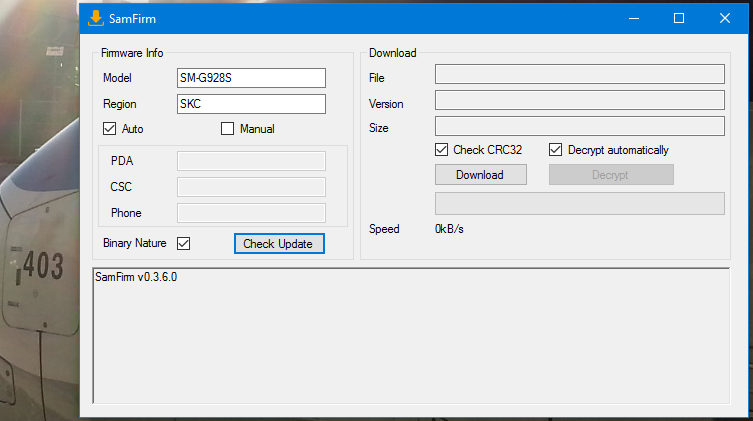Close the SamFirm window

[725, 18]
